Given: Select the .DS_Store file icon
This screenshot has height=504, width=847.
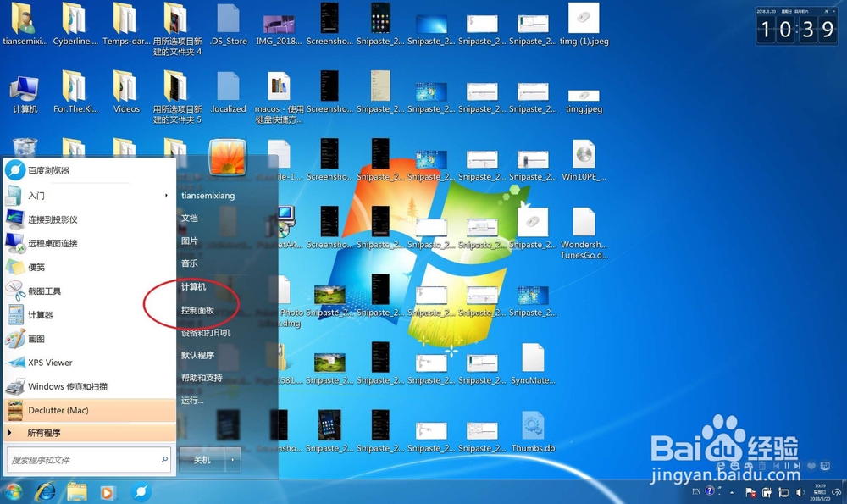Looking at the screenshot, I should click(228, 25).
